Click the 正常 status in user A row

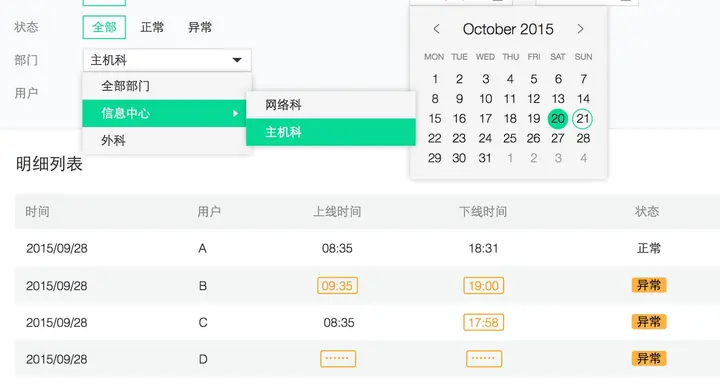649,248
